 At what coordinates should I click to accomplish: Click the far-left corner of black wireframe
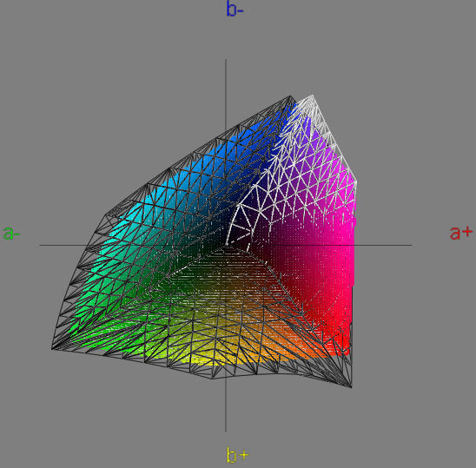pos(52,349)
